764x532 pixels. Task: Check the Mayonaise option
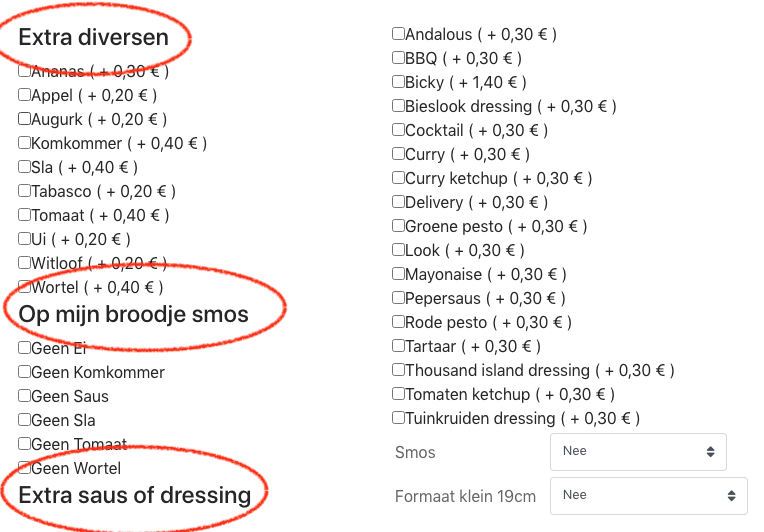(x=399, y=274)
